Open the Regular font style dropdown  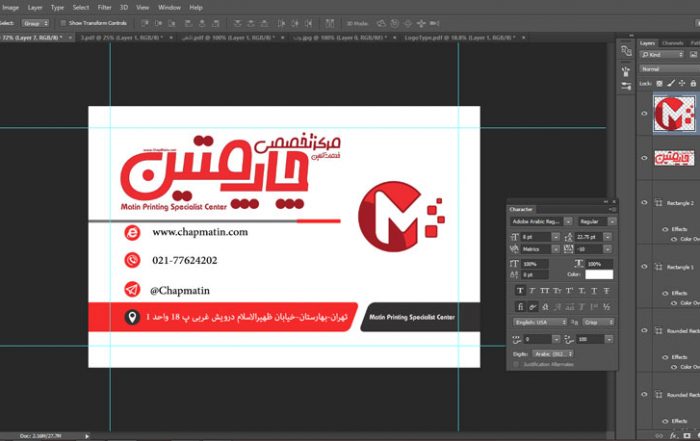596,221
